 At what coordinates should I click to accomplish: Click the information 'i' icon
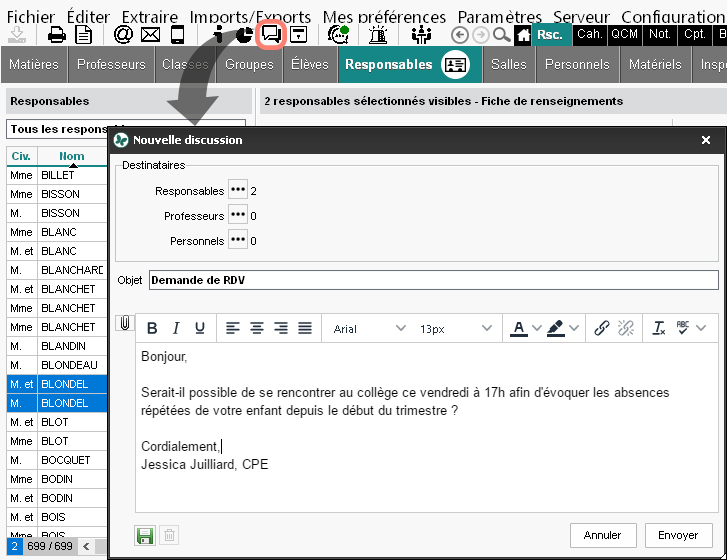click(x=218, y=35)
